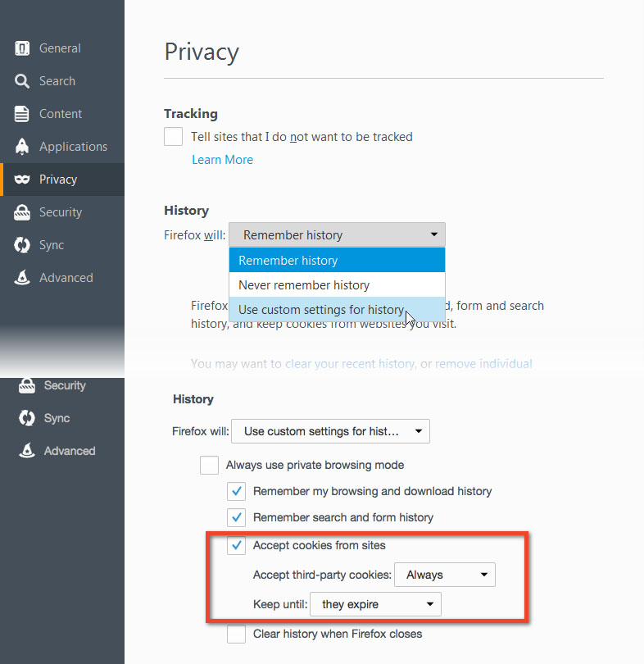644x664 pixels.
Task: Click the Tracking section heading
Action: coord(191,113)
